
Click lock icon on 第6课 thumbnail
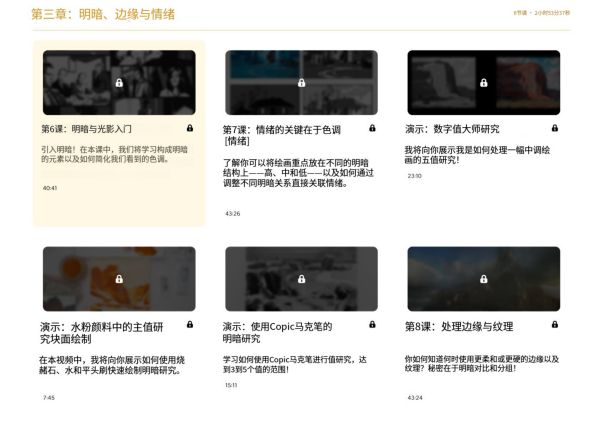(x=119, y=83)
